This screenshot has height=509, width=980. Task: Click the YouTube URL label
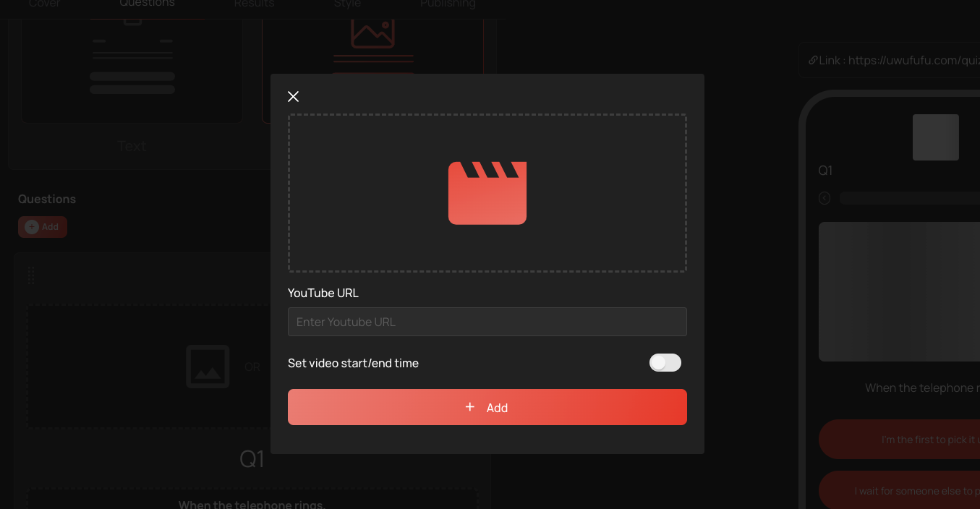coord(323,293)
